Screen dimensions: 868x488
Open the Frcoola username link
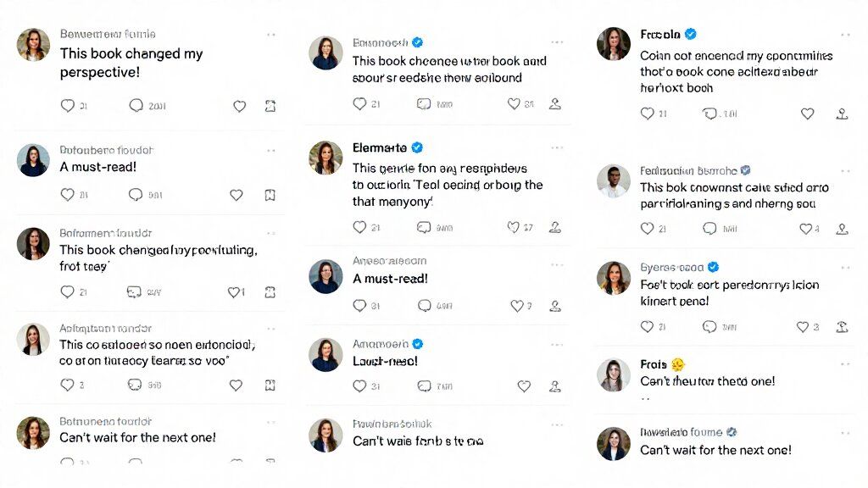(659, 34)
